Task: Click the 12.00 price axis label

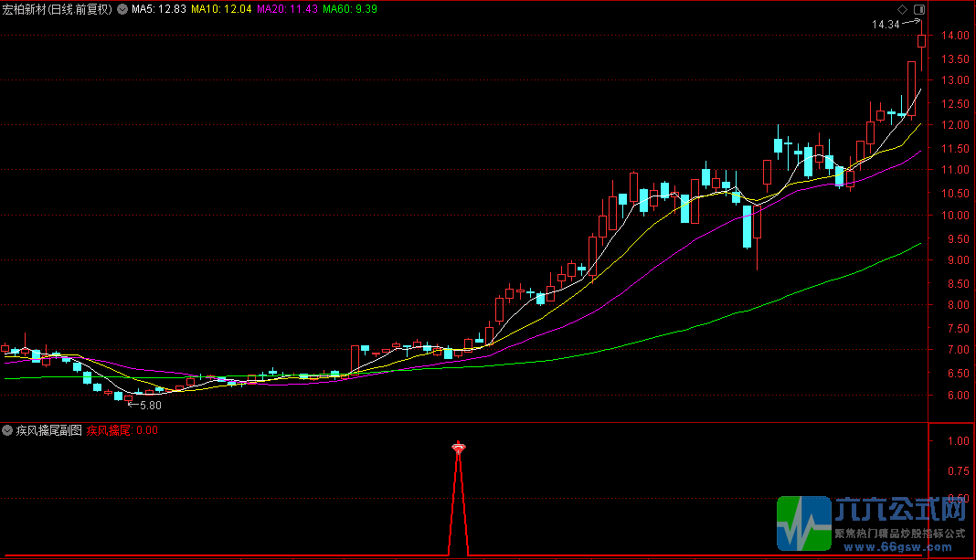Action: pyautogui.click(x=956, y=125)
